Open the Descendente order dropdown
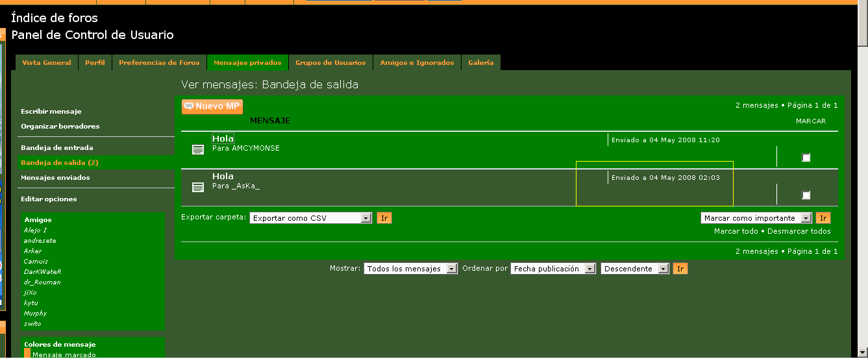The width and height of the screenshot is (868, 359). tap(635, 269)
